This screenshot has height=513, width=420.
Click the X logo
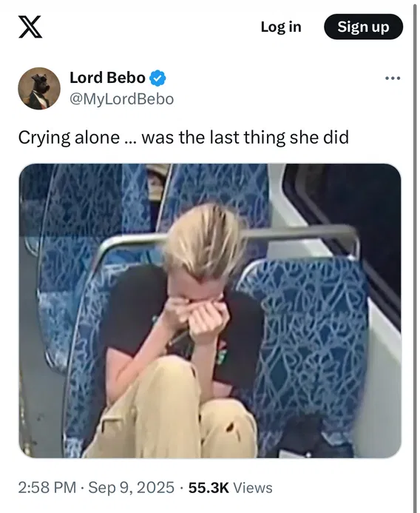[30, 27]
